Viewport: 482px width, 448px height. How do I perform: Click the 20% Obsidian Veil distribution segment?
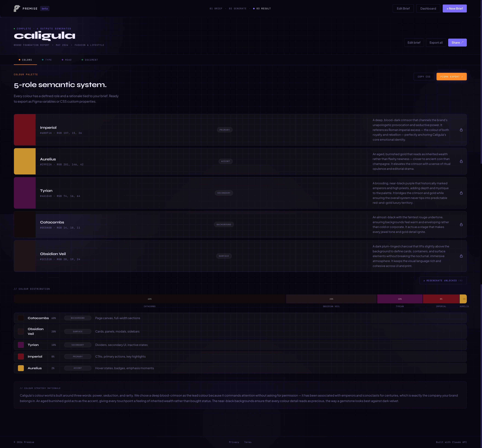(331, 299)
